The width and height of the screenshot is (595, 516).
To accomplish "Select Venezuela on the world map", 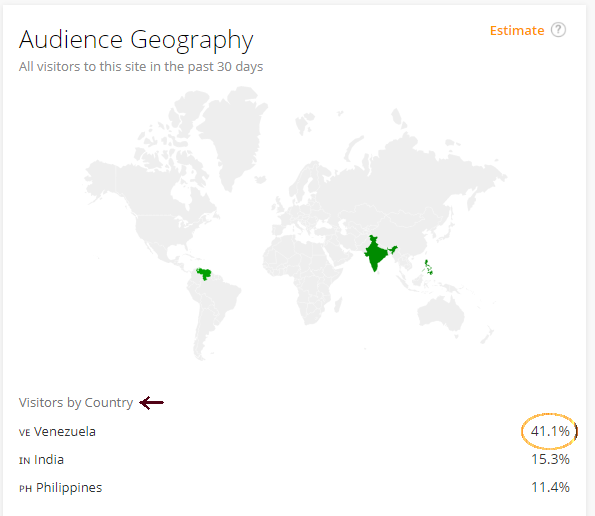I will coord(204,274).
